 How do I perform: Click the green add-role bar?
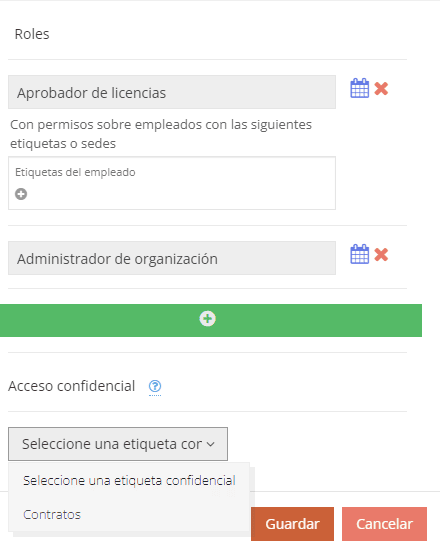pyautogui.click(x=211, y=320)
